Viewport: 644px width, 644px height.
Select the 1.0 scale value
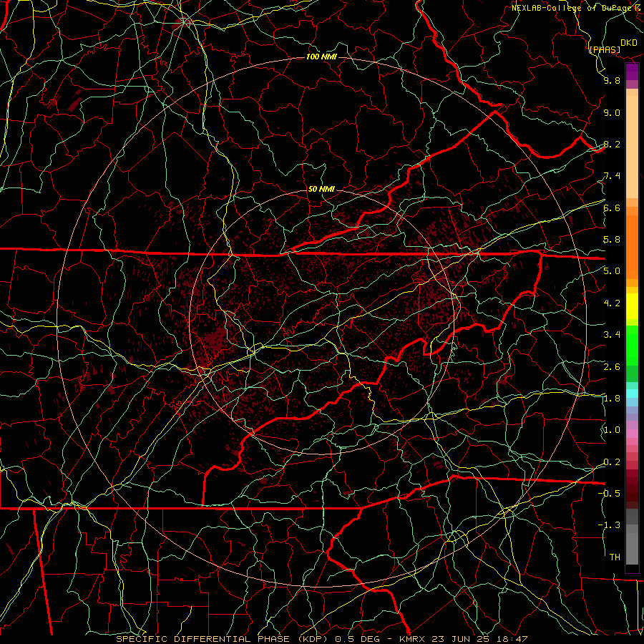pos(612,430)
